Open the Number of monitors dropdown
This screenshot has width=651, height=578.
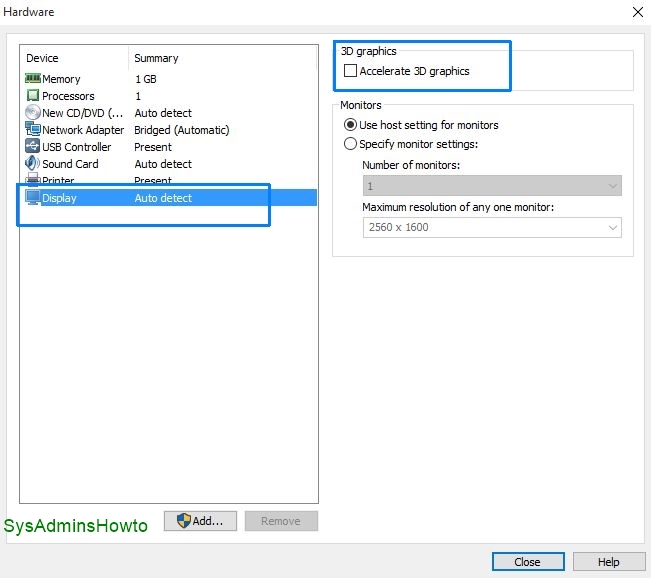[491, 186]
